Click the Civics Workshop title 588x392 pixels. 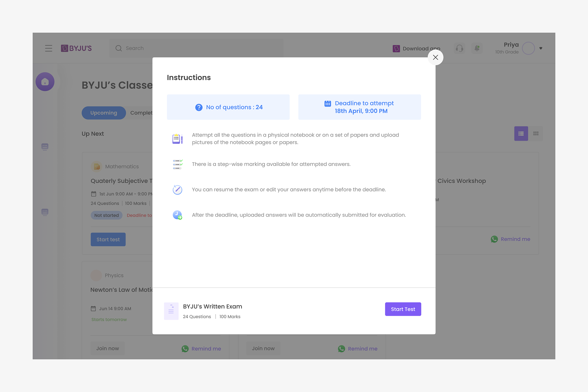pos(462,181)
